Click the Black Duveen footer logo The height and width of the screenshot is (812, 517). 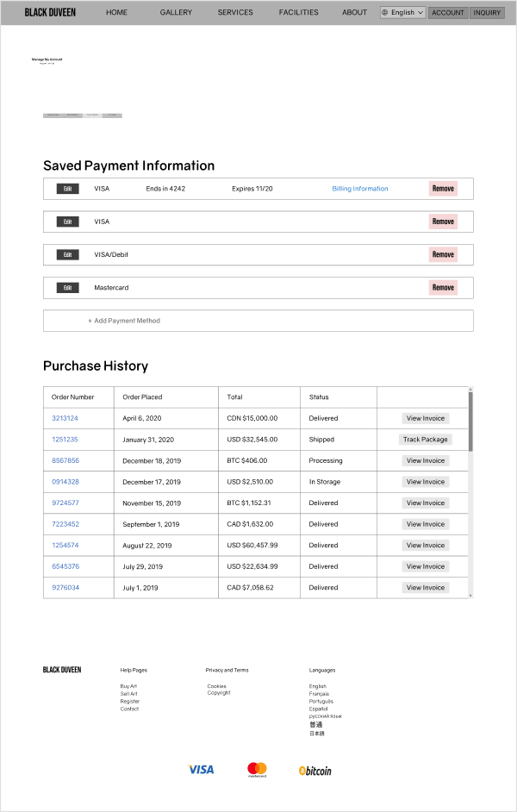point(62,670)
